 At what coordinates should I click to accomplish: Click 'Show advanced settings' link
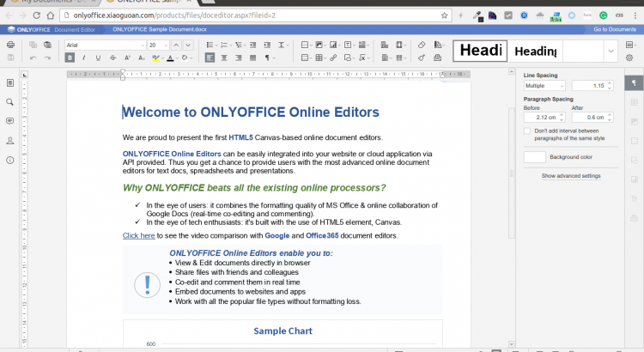pos(571,175)
